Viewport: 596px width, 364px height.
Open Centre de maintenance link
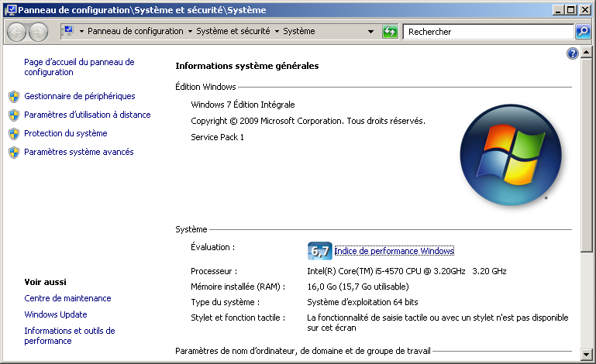tap(67, 298)
